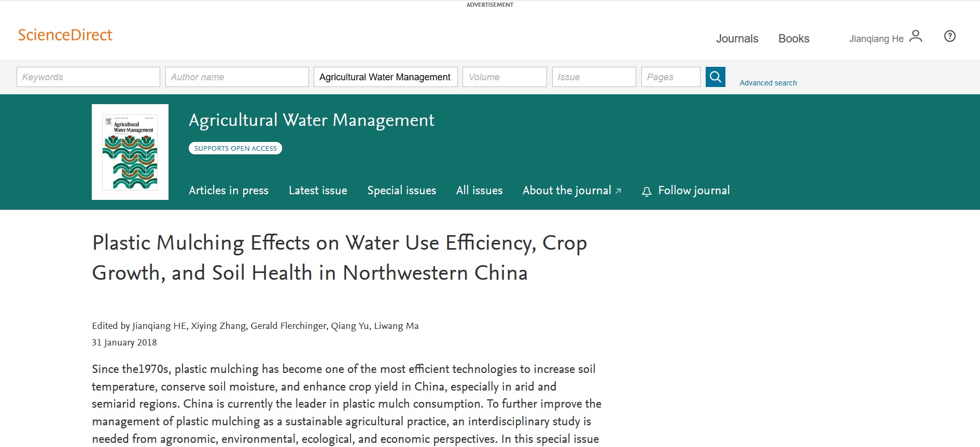Click the user profile icon
This screenshot has height=447, width=980.
coord(916,36)
